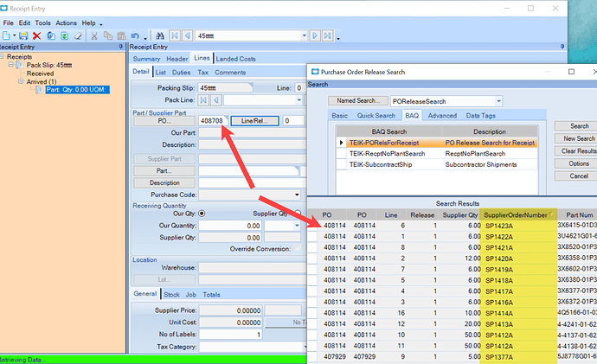
Task: Click the Refresh toolbar icon
Action: point(64,35)
